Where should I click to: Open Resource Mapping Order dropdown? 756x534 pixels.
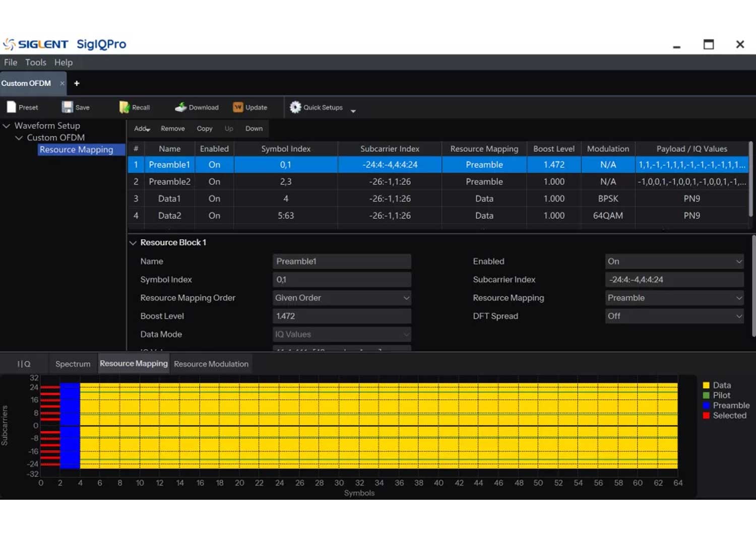[x=342, y=298]
